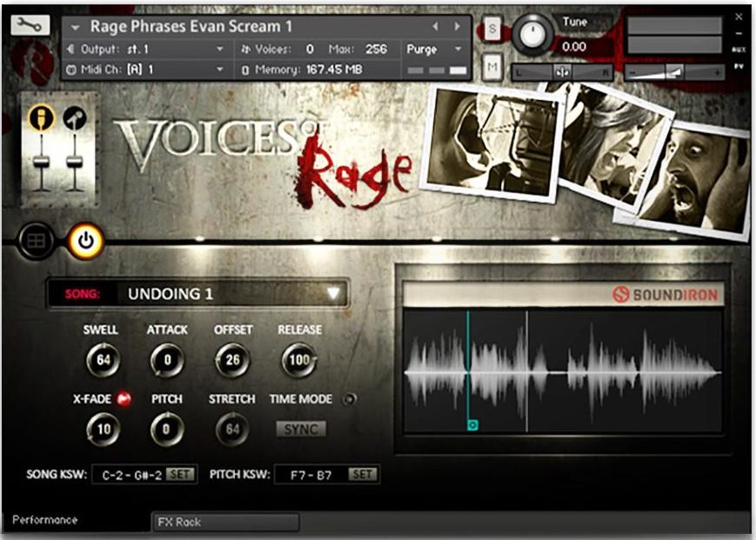Click the teal waveform offset marker
This screenshot has width=756, height=540.
click(472, 425)
